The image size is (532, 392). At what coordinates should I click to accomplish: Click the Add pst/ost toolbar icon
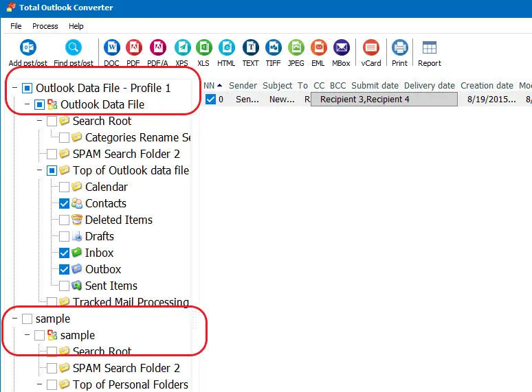[x=28, y=48]
